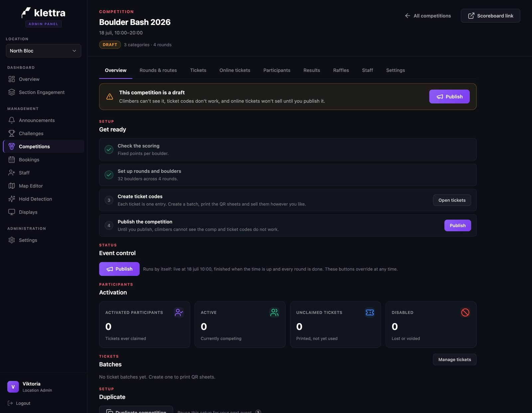The height and width of the screenshot is (413, 532).
Task: Click the Duplicate competition button
Action: [x=136, y=410]
